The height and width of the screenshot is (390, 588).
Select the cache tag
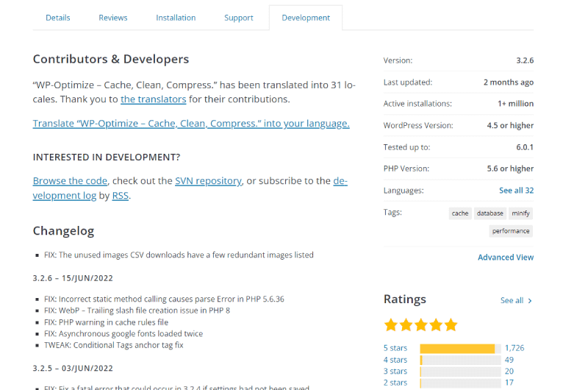point(460,213)
